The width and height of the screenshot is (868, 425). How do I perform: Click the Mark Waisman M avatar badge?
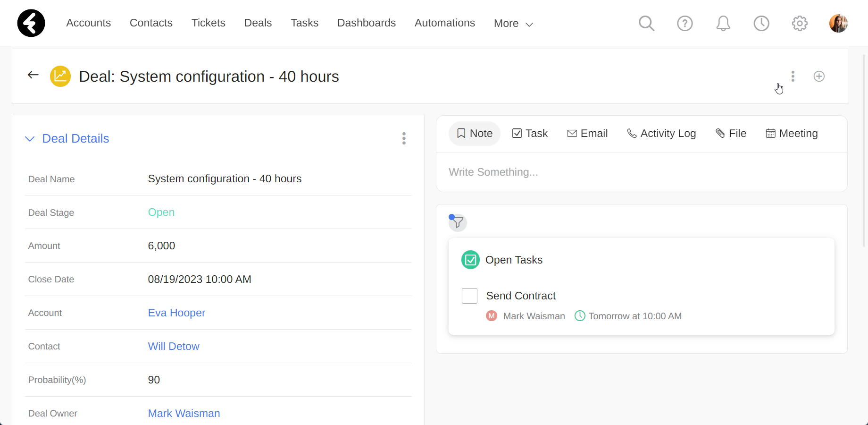(x=492, y=316)
